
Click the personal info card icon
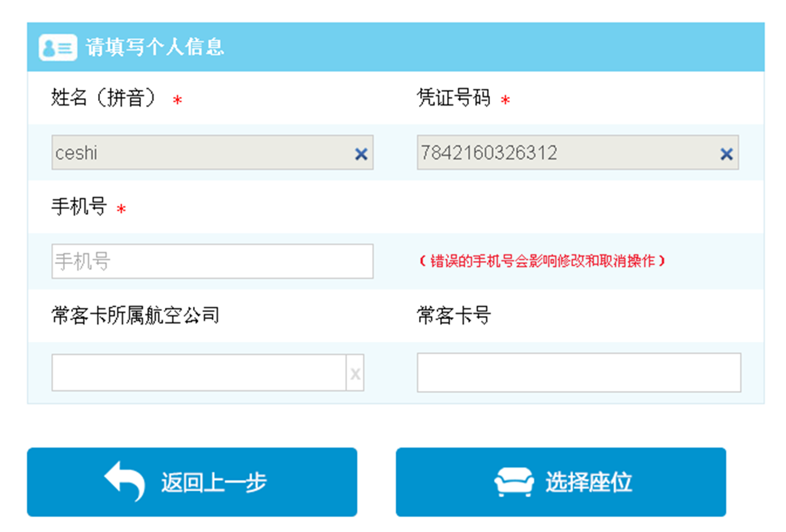click(x=57, y=47)
